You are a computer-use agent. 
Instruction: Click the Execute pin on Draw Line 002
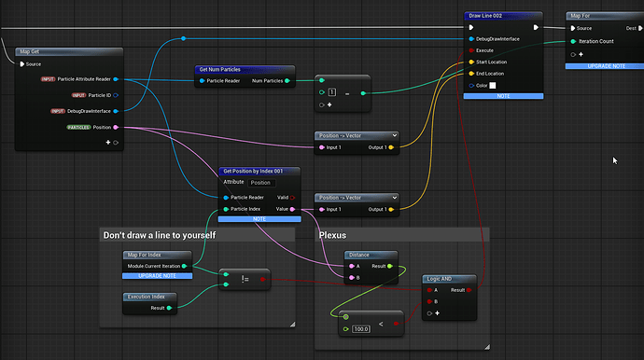(471, 50)
